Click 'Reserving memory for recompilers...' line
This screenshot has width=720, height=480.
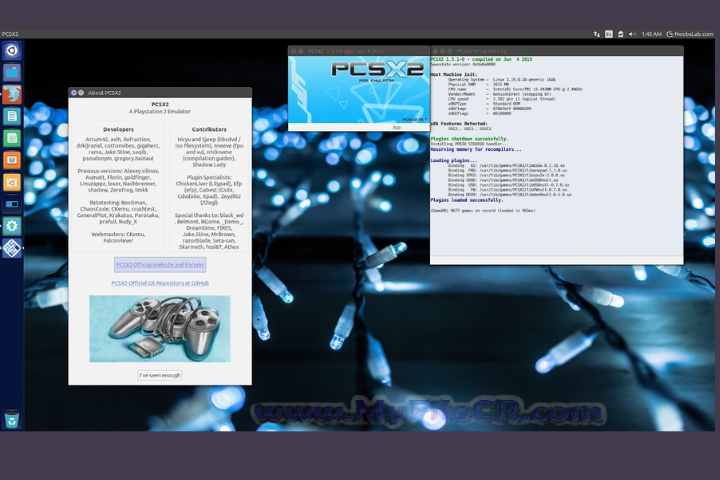click(x=476, y=149)
